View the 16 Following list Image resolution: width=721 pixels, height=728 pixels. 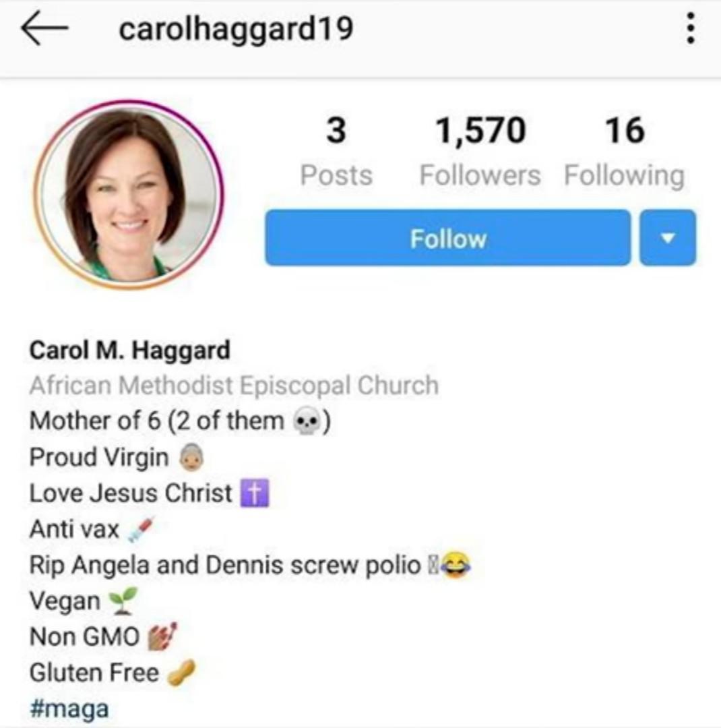click(x=625, y=151)
